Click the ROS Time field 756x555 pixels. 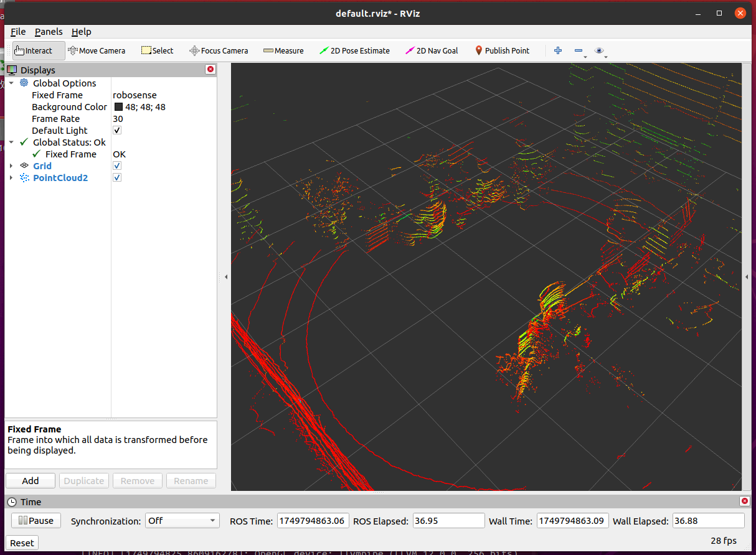(x=312, y=521)
